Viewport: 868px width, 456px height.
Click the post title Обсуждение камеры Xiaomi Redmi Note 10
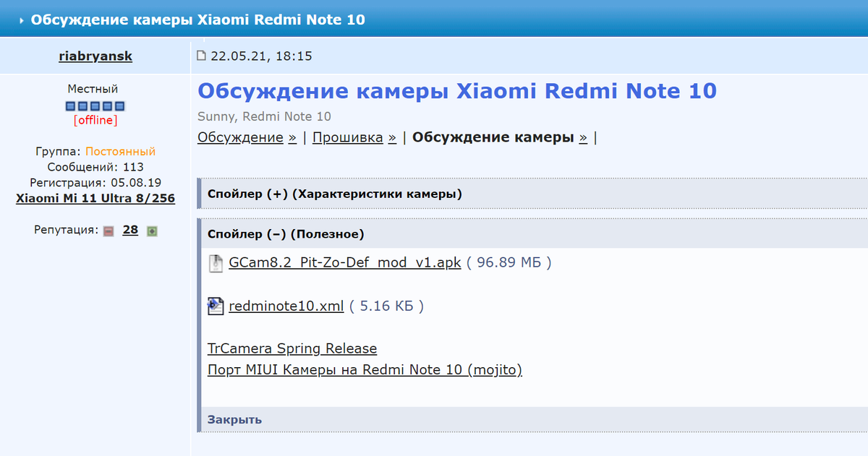coord(457,91)
